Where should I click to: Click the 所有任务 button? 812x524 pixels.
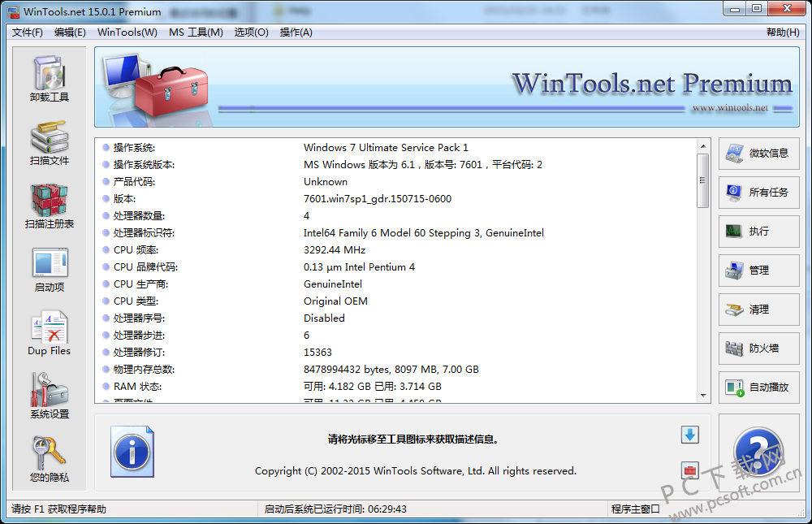tap(758, 193)
